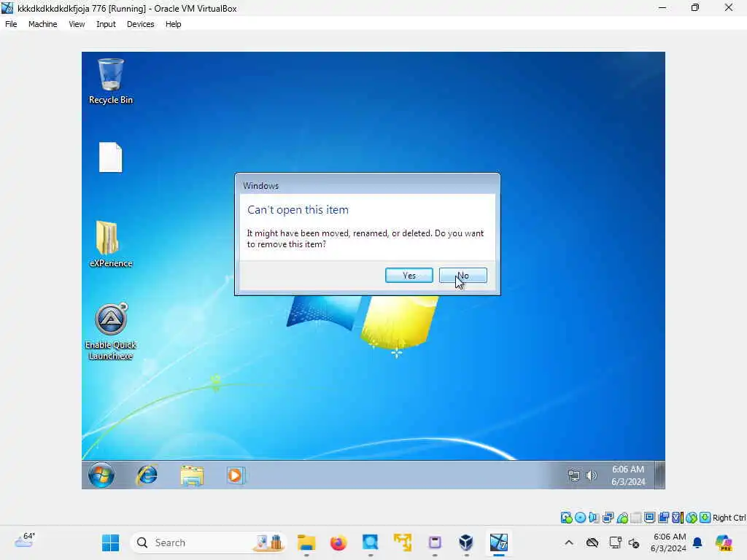
Task: Click the hard disk activity status icon
Action: click(566, 518)
